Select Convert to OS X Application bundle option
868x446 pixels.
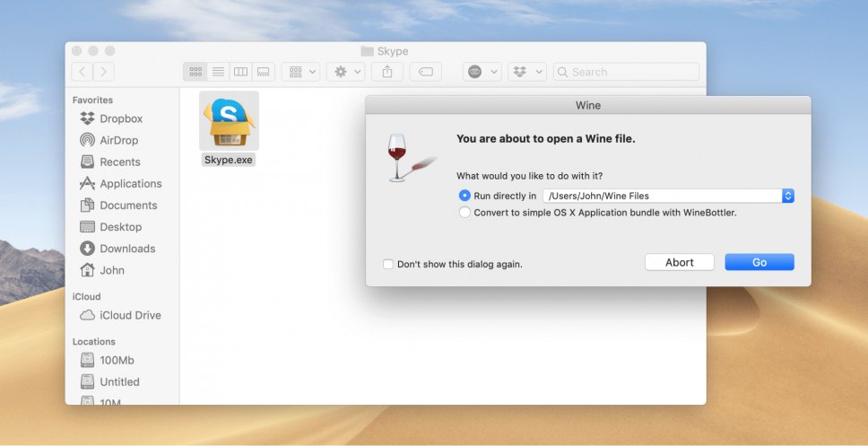pos(464,212)
